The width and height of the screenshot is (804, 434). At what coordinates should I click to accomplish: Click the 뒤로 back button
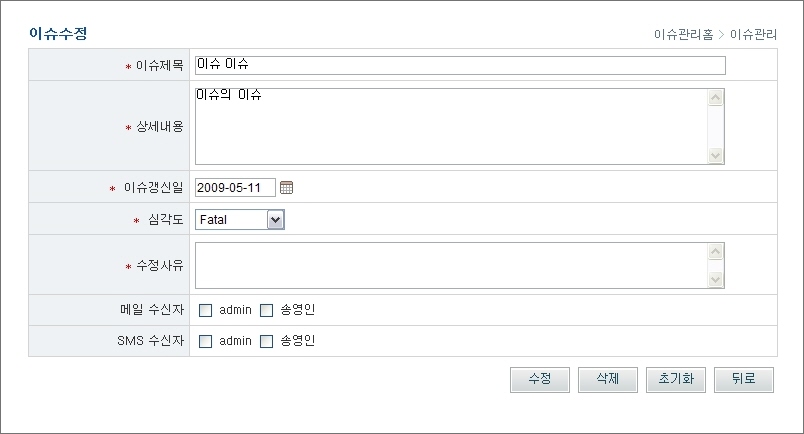click(x=743, y=379)
